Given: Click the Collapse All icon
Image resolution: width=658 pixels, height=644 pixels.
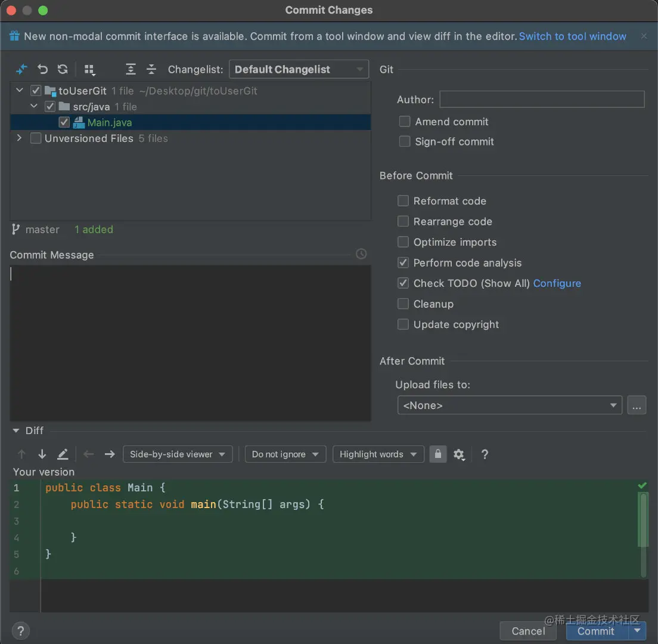Looking at the screenshot, I should 151,69.
